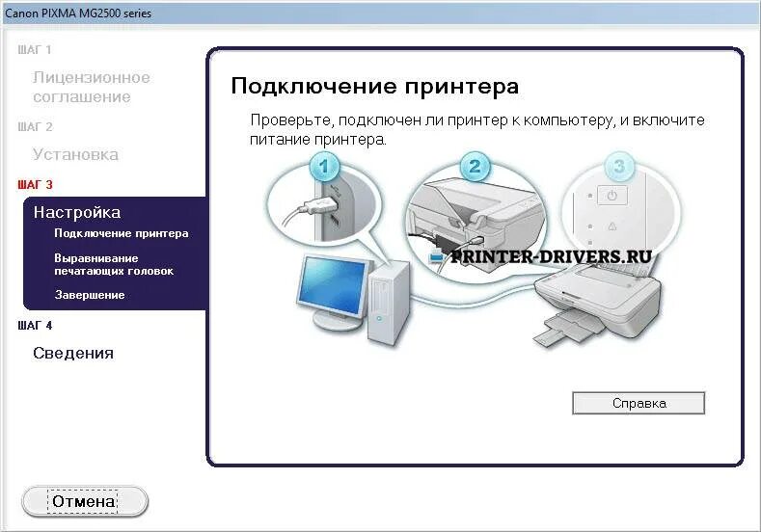Click the ШАГ 1 label
Viewport: 761px width, 532px height.
[x=35, y=49]
